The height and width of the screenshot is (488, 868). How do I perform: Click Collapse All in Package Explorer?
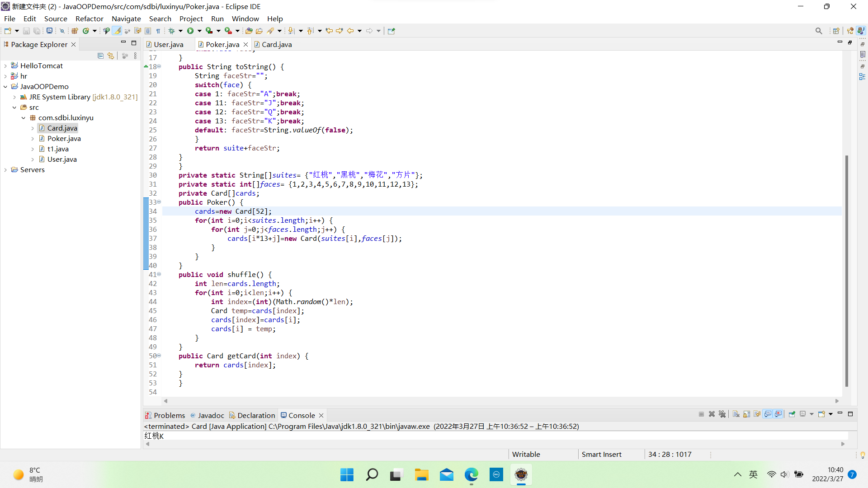point(100,56)
